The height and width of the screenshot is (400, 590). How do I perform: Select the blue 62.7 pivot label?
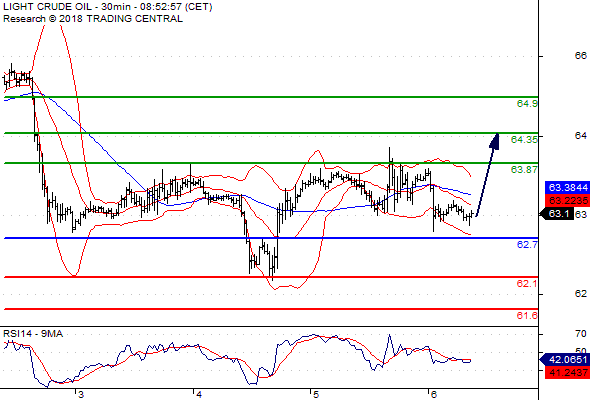click(527, 245)
